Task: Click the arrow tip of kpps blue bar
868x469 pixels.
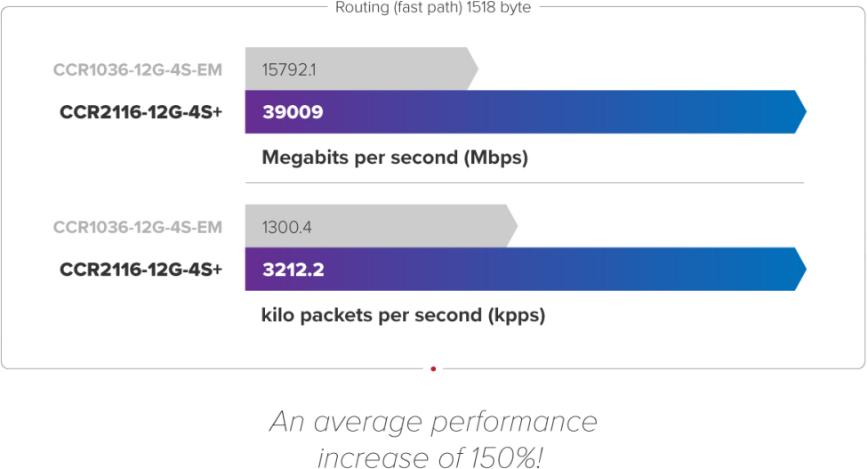Action: click(x=800, y=269)
